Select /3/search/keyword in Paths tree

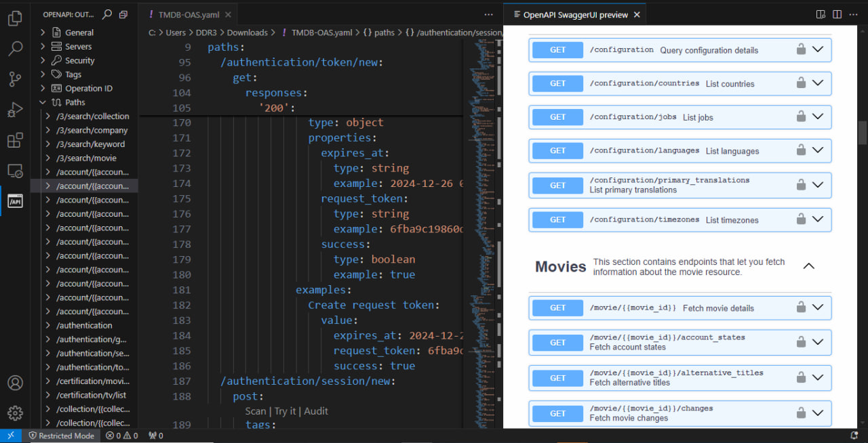click(x=90, y=144)
